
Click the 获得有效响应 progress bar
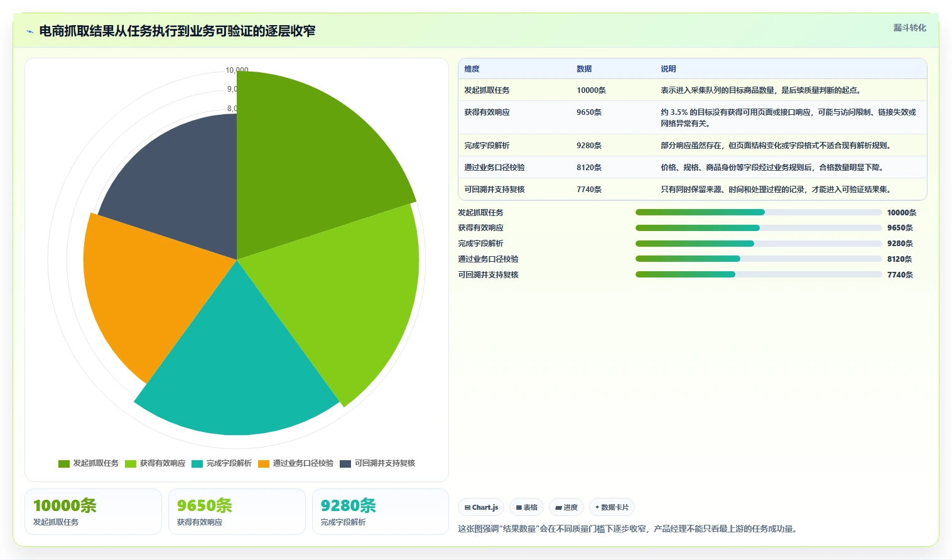coord(759,228)
